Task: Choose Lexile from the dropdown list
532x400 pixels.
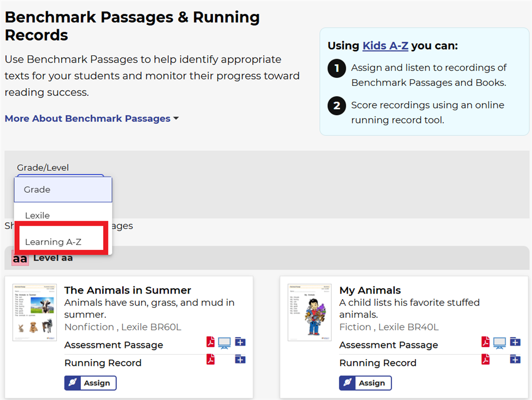Action: pos(37,216)
